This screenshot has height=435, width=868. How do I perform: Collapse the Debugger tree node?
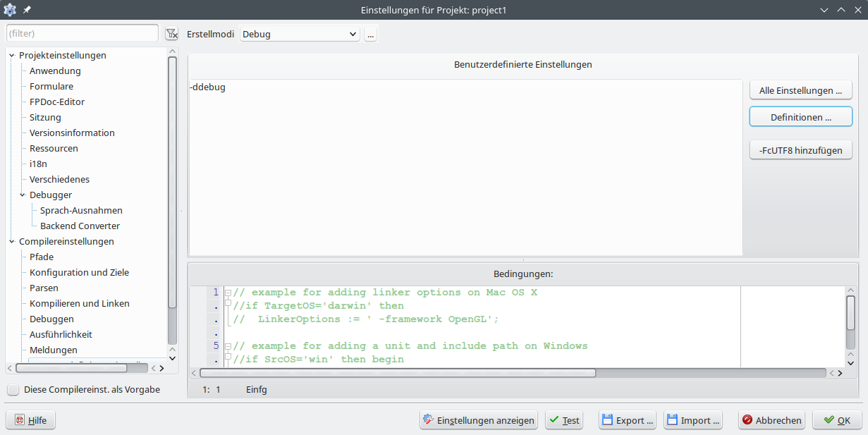(x=23, y=195)
